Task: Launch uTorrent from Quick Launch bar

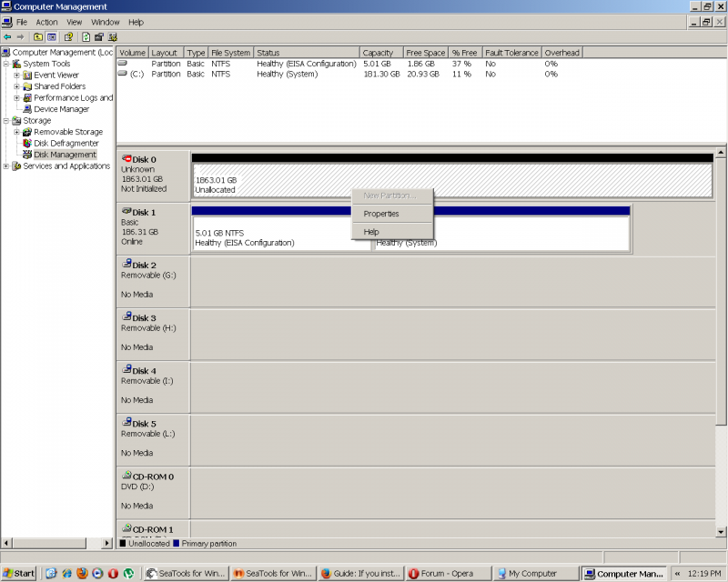Action: tap(128, 573)
